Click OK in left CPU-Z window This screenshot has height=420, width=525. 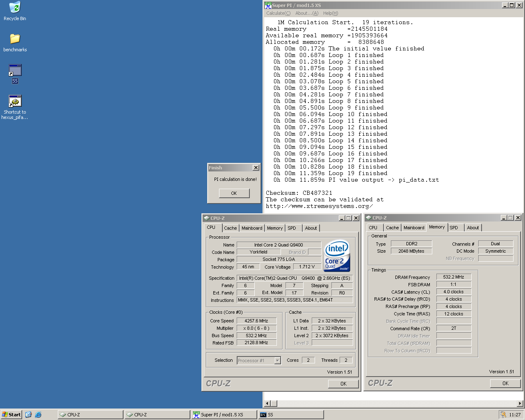click(343, 384)
